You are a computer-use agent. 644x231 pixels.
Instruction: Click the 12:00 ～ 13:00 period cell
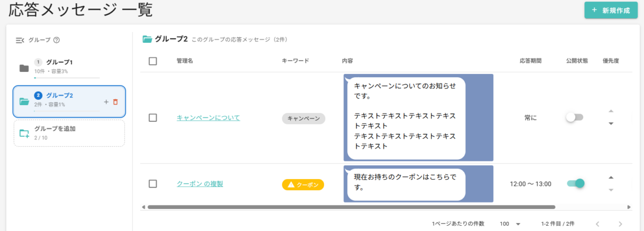[x=530, y=184]
